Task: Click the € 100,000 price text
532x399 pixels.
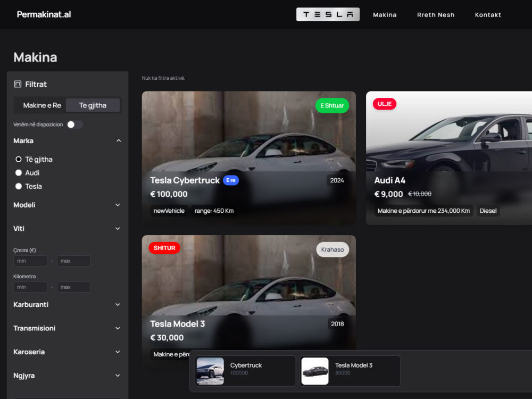Action: 169,194
